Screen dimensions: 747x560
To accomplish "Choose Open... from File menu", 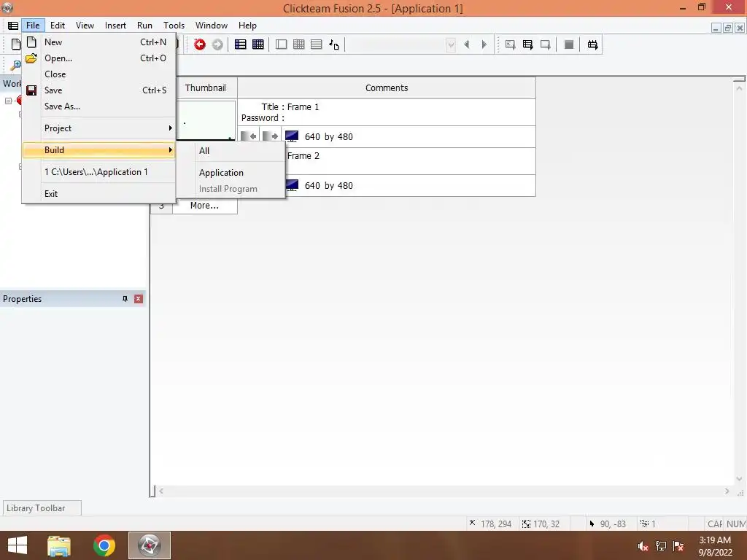I will 99,58.
